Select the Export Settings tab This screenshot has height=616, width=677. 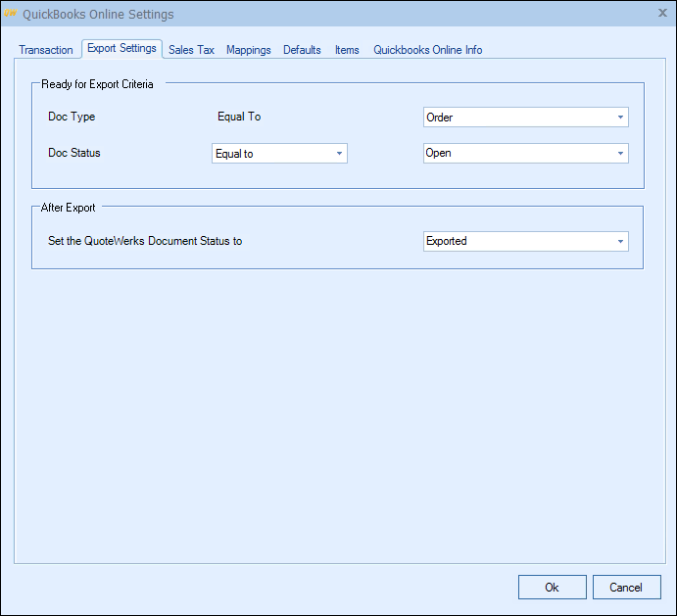coord(121,49)
